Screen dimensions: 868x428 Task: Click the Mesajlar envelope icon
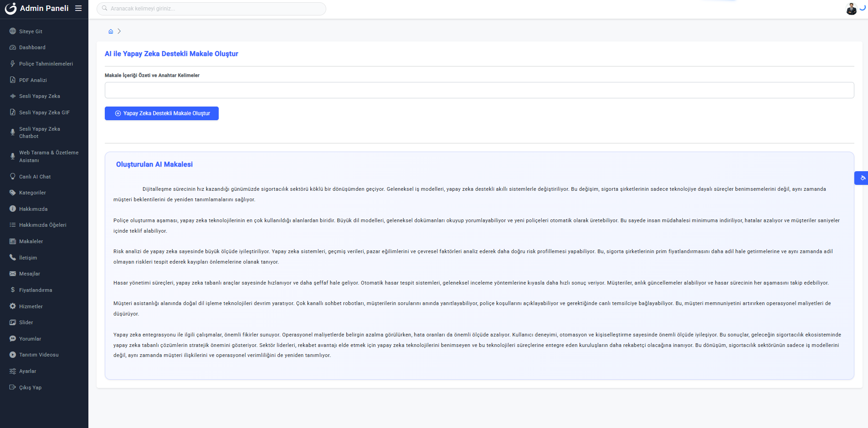click(13, 274)
